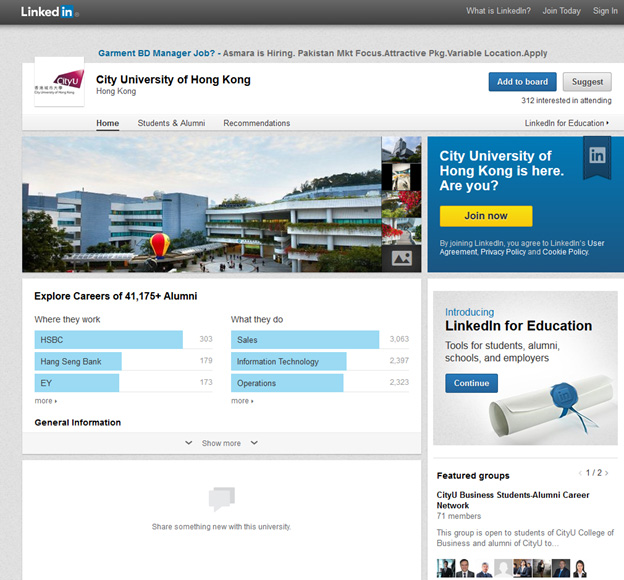Click Sign In in the header
Viewport: 624px width, 580px height.
click(x=605, y=11)
